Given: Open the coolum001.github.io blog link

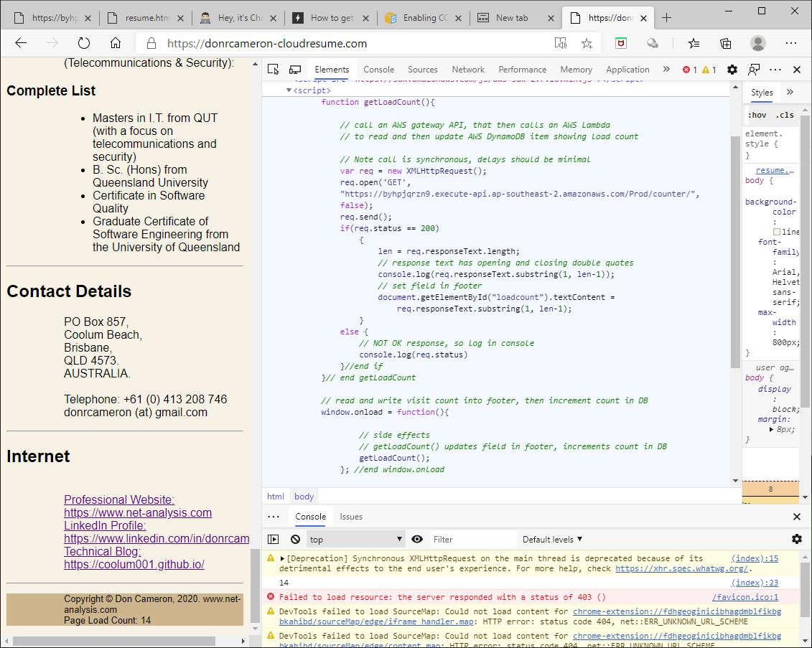Looking at the screenshot, I should pyautogui.click(x=134, y=564).
